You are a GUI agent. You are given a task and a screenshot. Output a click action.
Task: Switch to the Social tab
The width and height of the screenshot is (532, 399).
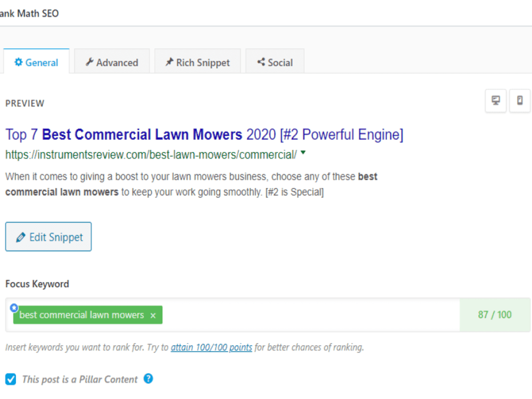(275, 62)
